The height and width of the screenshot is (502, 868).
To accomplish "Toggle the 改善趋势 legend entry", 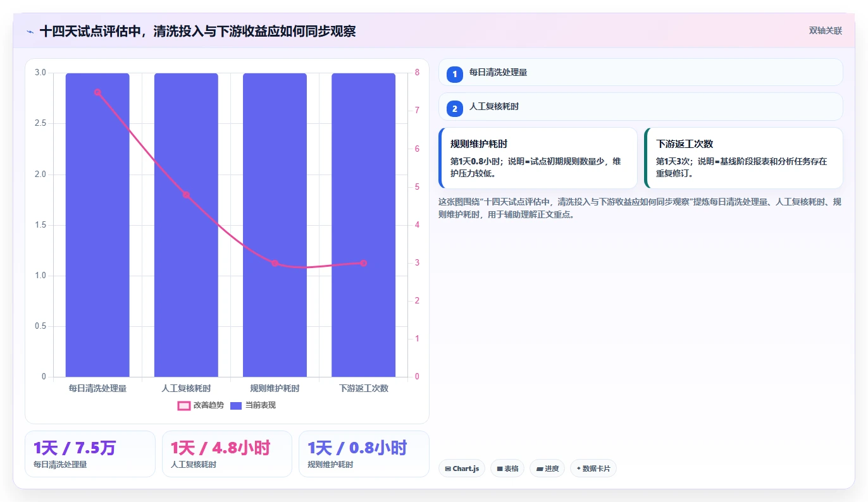I will pos(201,405).
